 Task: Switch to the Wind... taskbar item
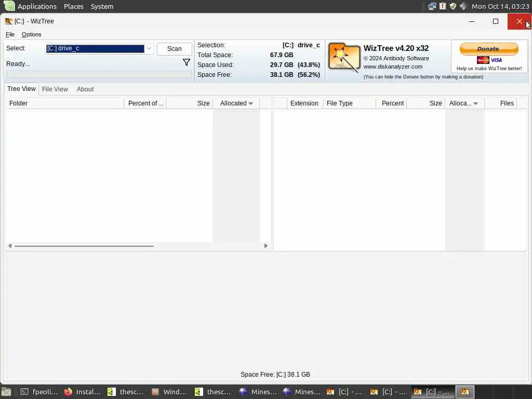pos(170,392)
